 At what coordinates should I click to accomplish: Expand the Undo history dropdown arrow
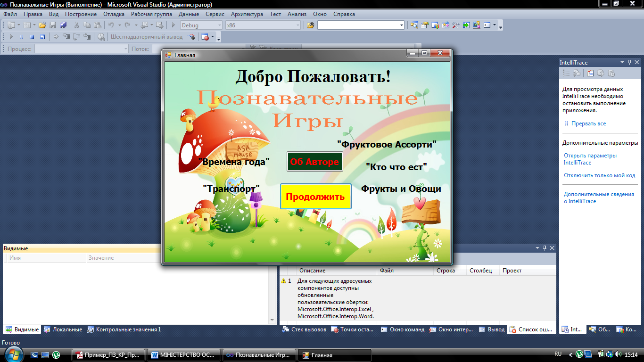pos(119,25)
